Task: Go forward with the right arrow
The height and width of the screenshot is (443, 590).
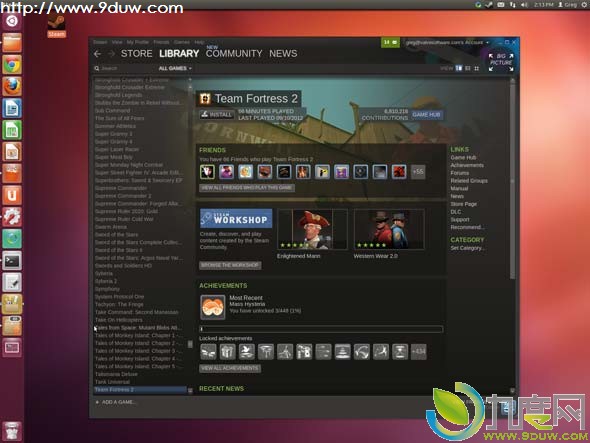Action: 111,54
